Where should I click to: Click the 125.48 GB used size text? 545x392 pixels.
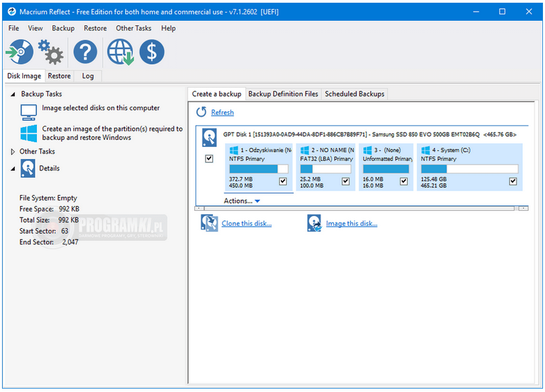pyautogui.click(x=433, y=179)
